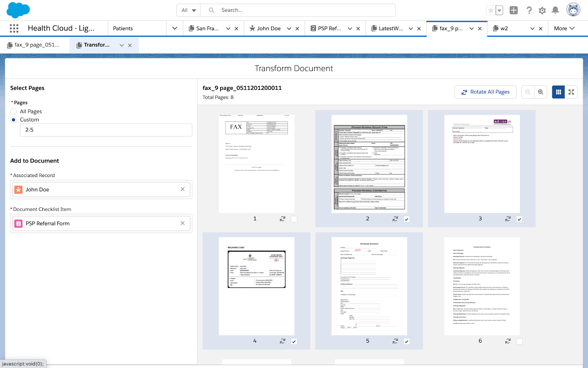Expand the More tabs dropdown

point(564,28)
